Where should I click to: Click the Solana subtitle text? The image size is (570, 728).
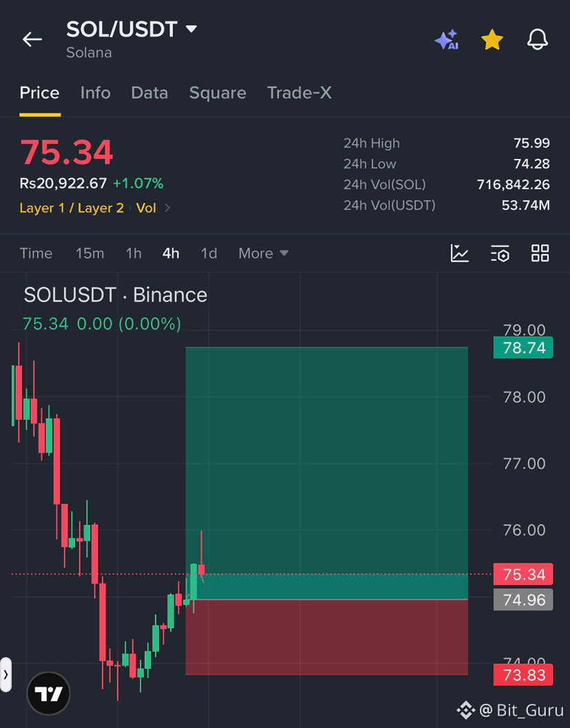tap(89, 53)
